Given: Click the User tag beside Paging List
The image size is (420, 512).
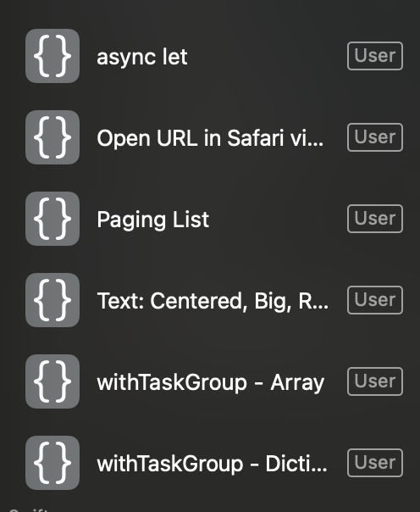Looking at the screenshot, I should 375,219.
